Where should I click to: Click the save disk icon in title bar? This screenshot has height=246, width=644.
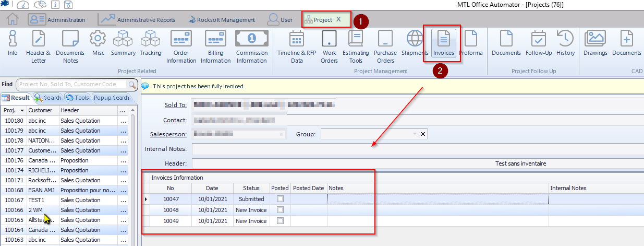click(x=68, y=5)
